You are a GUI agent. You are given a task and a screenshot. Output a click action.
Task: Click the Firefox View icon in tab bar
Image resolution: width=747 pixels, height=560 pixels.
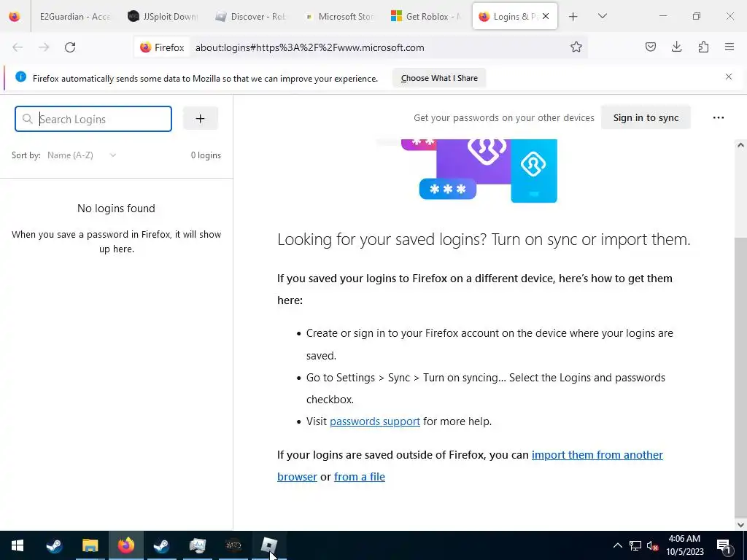15,16
